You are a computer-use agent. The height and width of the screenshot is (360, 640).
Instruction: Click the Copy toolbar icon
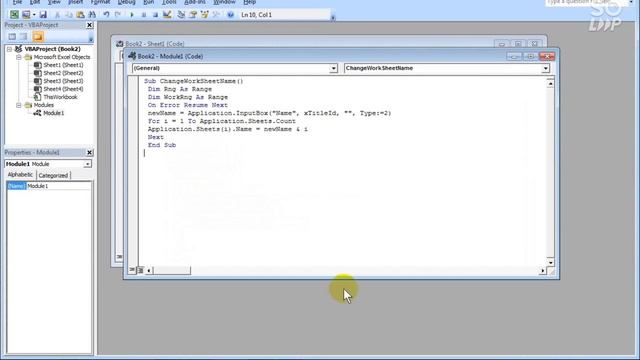click(69, 15)
